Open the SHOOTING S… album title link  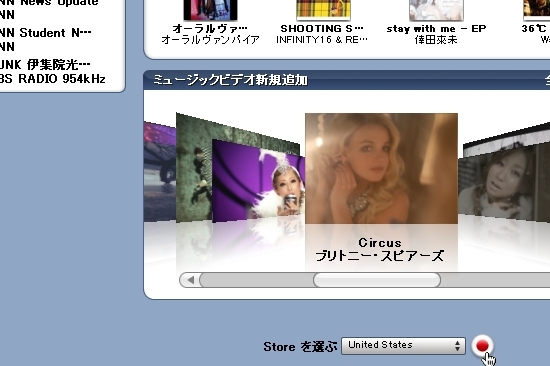coord(322,28)
